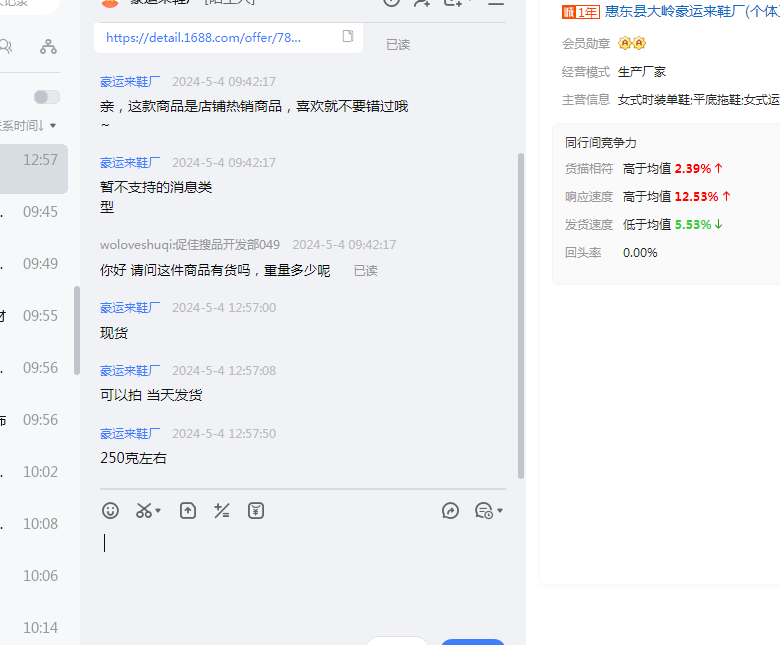Expand the chat history dropdown arrow

500,511
